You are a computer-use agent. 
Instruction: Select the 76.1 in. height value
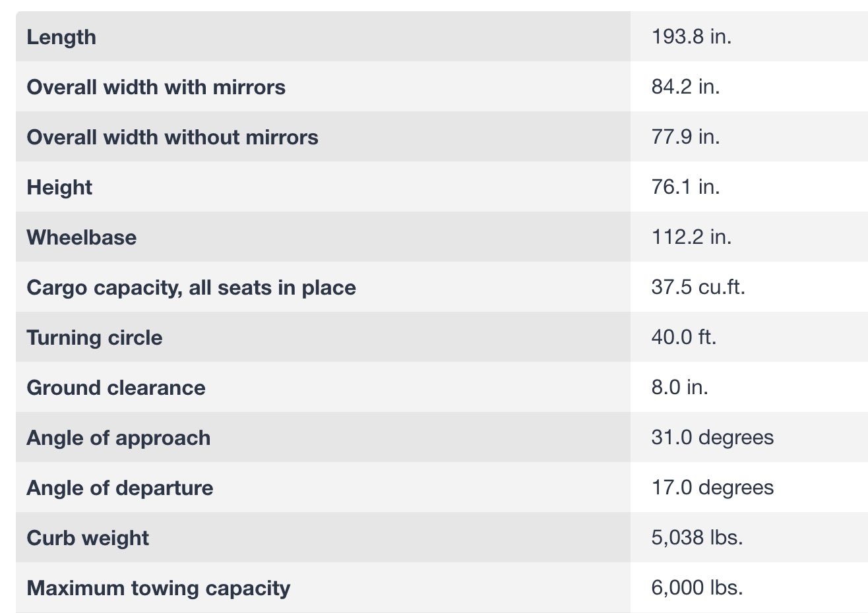[685, 187]
